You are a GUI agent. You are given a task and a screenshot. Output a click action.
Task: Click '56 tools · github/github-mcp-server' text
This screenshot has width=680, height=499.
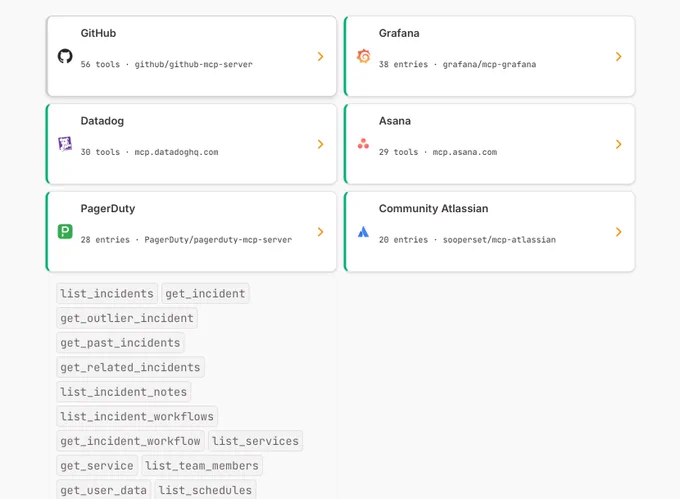click(167, 64)
